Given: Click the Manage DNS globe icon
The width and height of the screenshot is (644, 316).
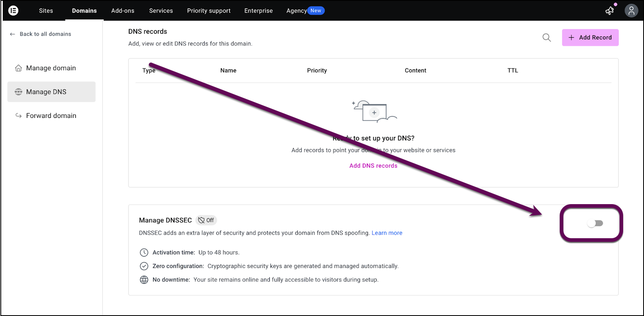Looking at the screenshot, I should (18, 91).
